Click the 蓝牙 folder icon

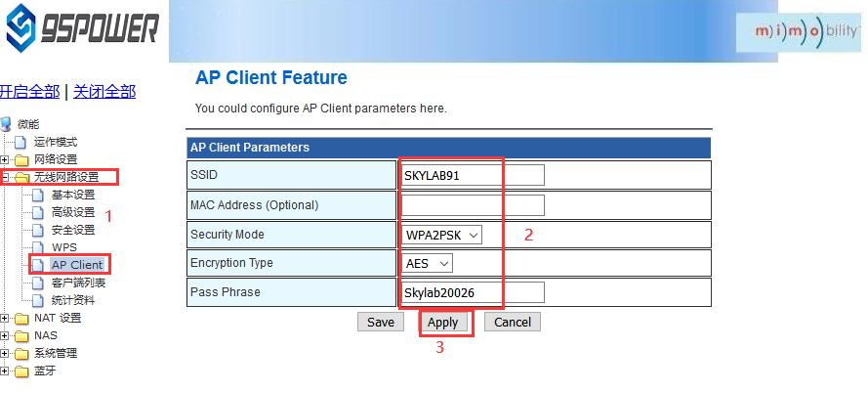[x=22, y=371]
